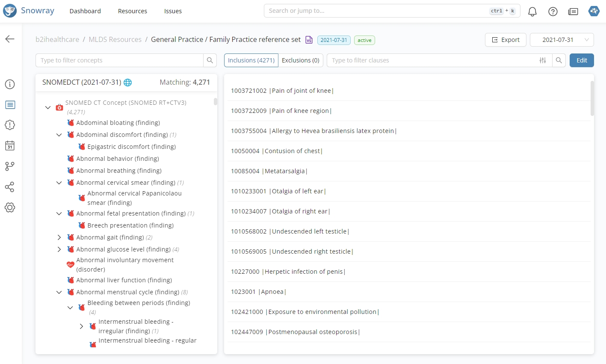Focus the 'Type to filter concepts' field
The height and width of the screenshot is (364, 606).
pos(119,60)
